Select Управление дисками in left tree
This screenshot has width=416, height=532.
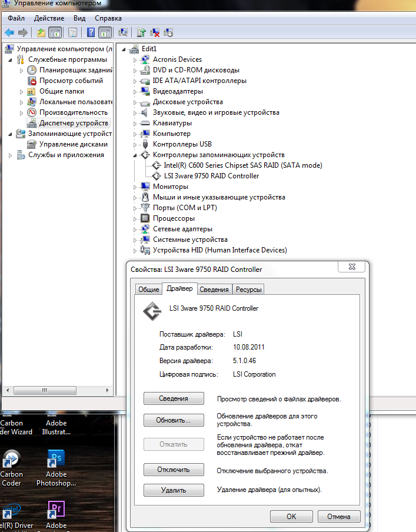[x=73, y=144]
